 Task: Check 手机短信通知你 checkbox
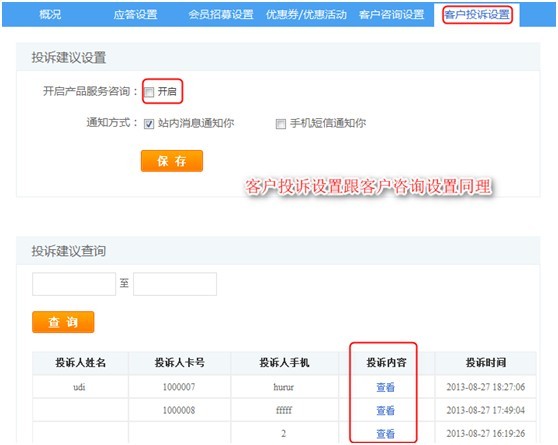[x=281, y=124]
